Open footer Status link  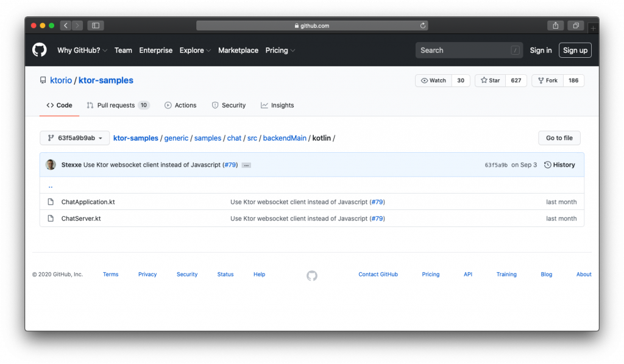click(x=225, y=274)
